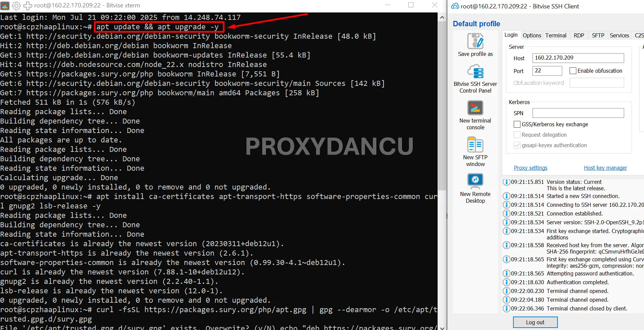Click the Host input field
This screenshot has width=644, height=330.
click(578, 58)
